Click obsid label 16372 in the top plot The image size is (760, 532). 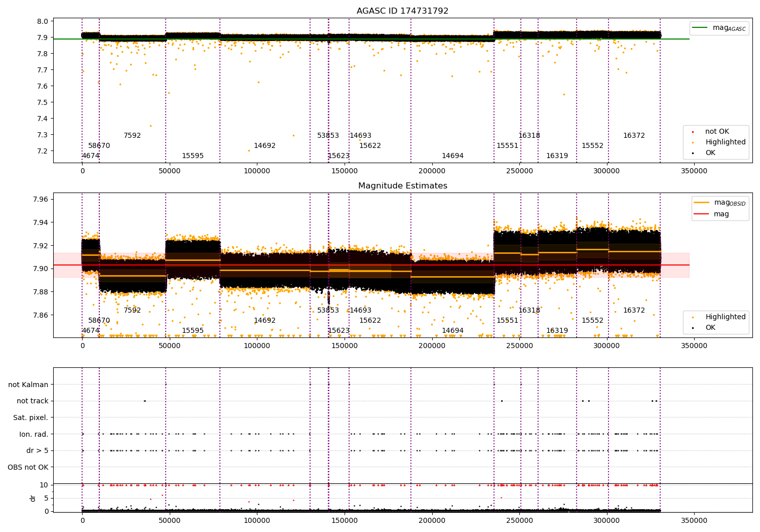point(634,136)
